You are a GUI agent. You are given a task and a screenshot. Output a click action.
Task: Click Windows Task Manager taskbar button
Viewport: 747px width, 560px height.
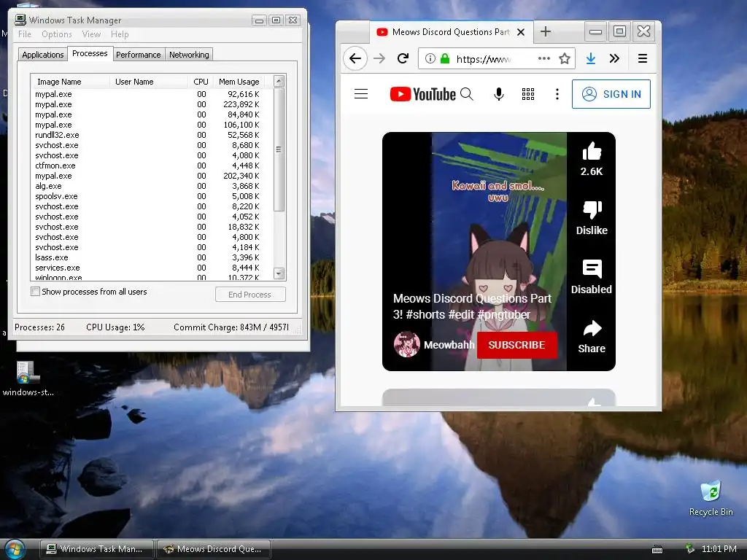coord(97,549)
